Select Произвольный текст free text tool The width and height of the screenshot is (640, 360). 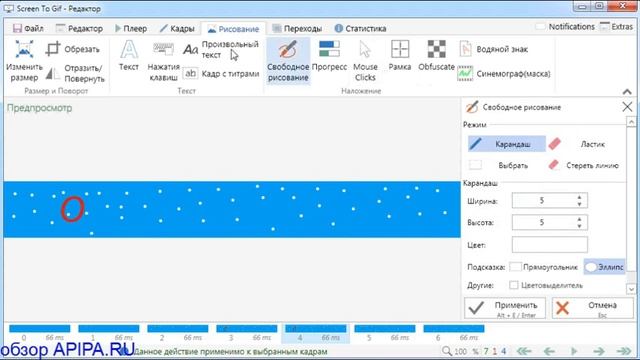coord(221,49)
